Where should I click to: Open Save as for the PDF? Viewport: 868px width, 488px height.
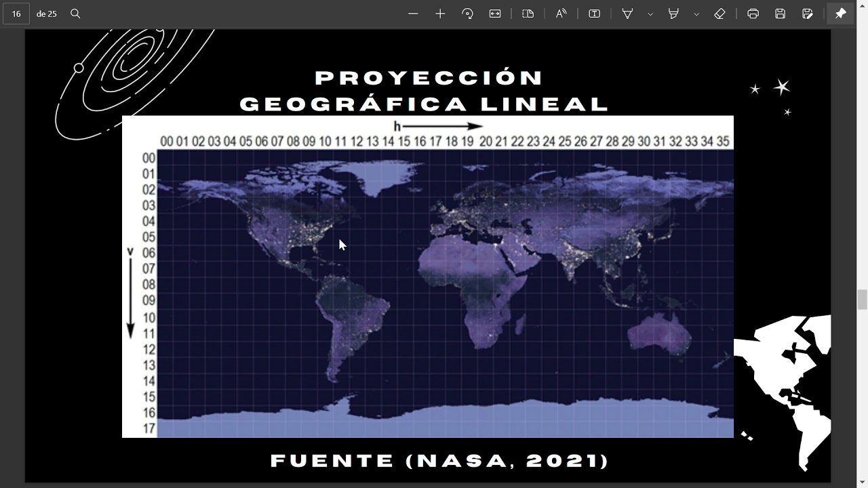(808, 14)
